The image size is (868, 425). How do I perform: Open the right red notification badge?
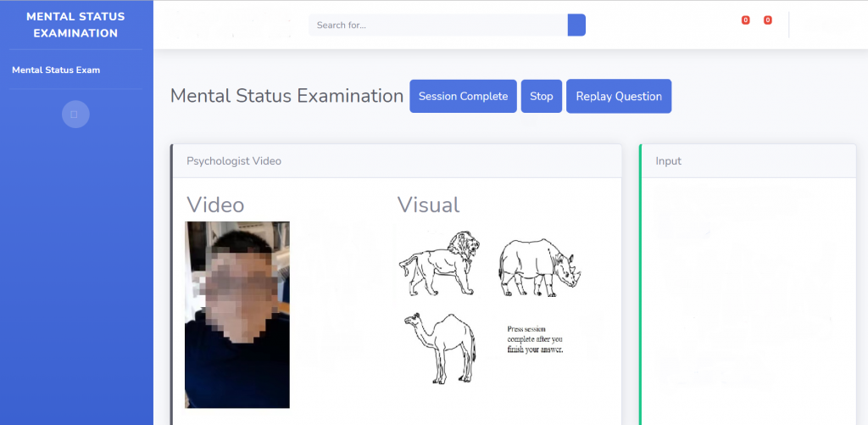(767, 20)
